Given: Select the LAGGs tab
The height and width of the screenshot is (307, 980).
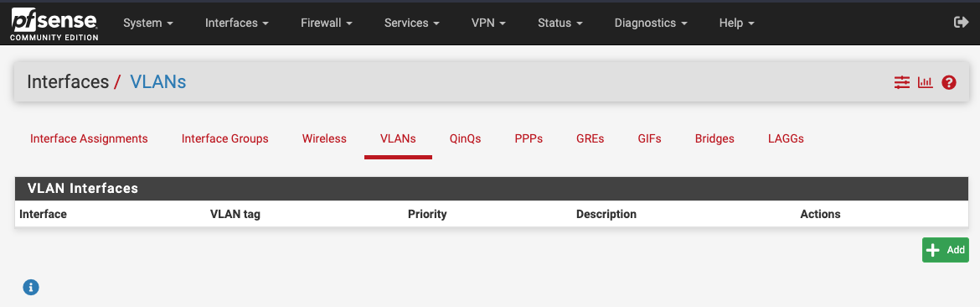Looking at the screenshot, I should [x=786, y=138].
